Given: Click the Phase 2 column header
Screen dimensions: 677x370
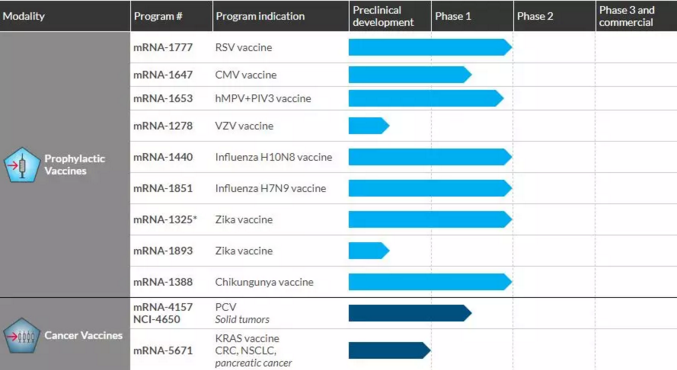Looking at the screenshot, I should click(535, 16).
